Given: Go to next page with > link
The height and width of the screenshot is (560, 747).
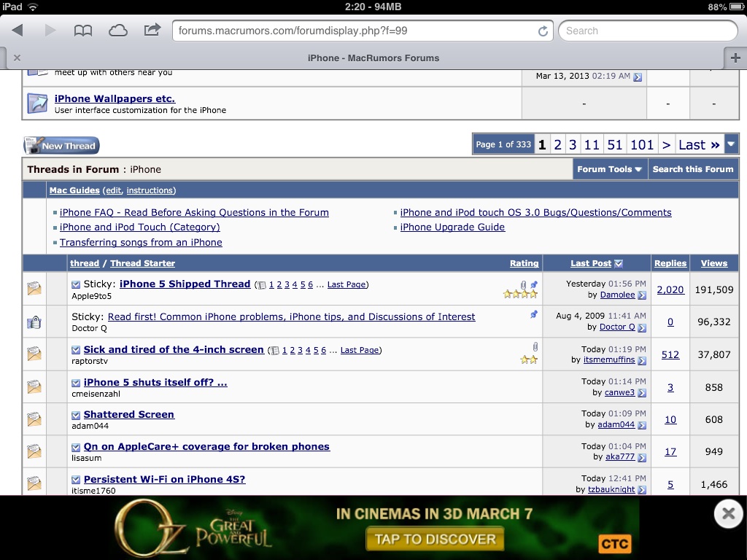Looking at the screenshot, I should point(666,144).
